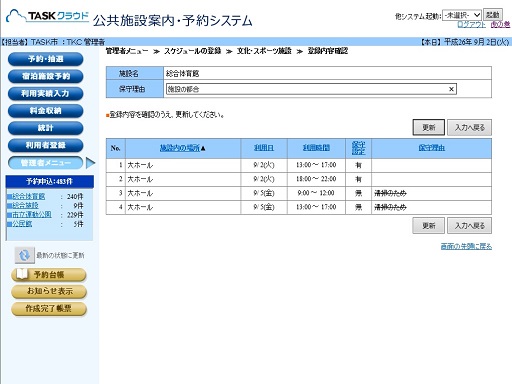Click 清掃のため in row 4
This screenshot has width=512, height=384.
(390, 207)
